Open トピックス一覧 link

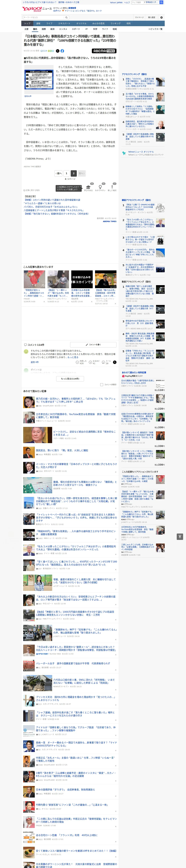point(155,29)
